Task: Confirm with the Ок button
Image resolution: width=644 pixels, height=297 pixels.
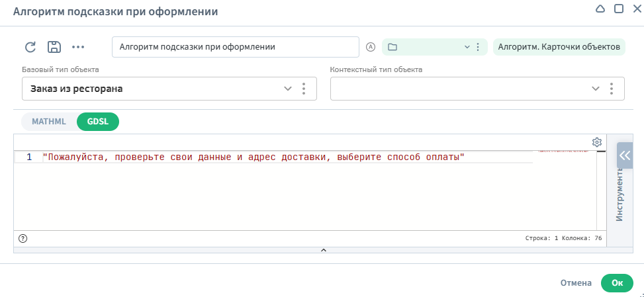Action: (x=617, y=282)
